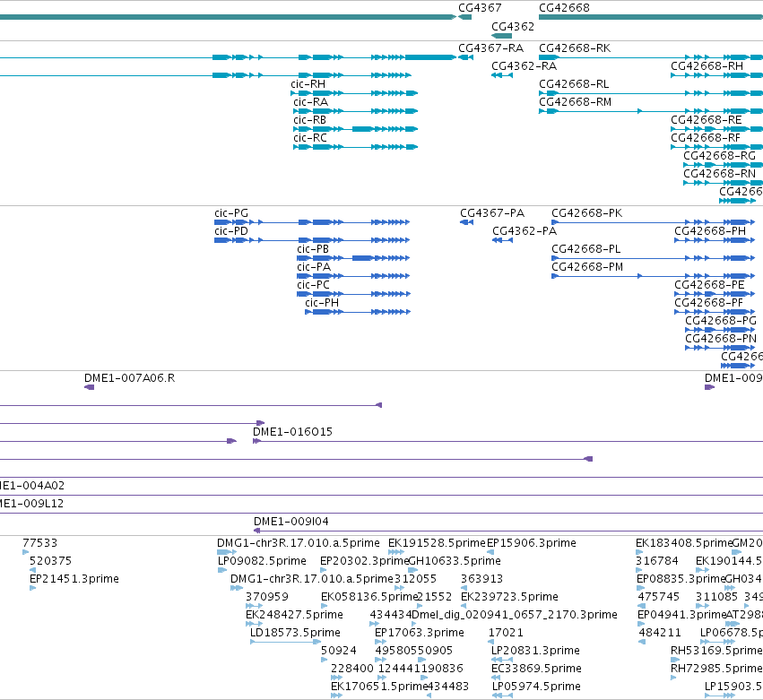Screen dimensions: 763x700
Task: Select the CG42668-PG protein feature
Action: (x=721, y=322)
